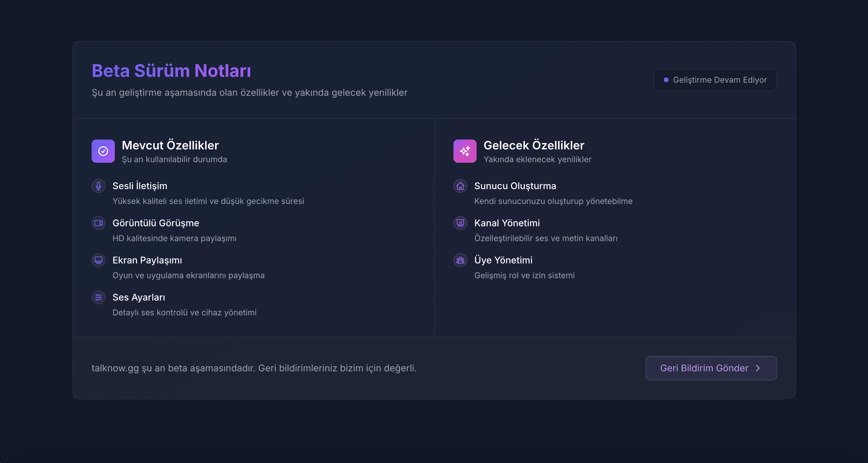Click the Gelecek Özellikler section heading

coord(534,145)
